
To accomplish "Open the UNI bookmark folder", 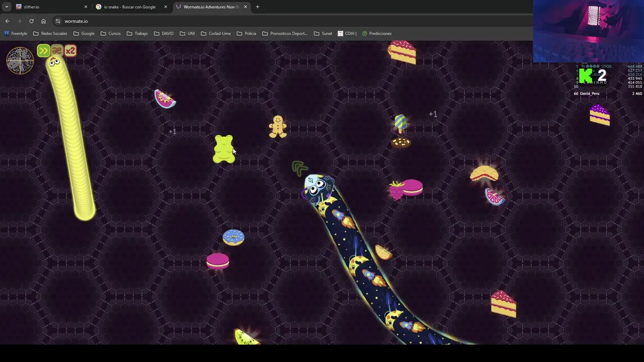I will [x=187, y=34].
